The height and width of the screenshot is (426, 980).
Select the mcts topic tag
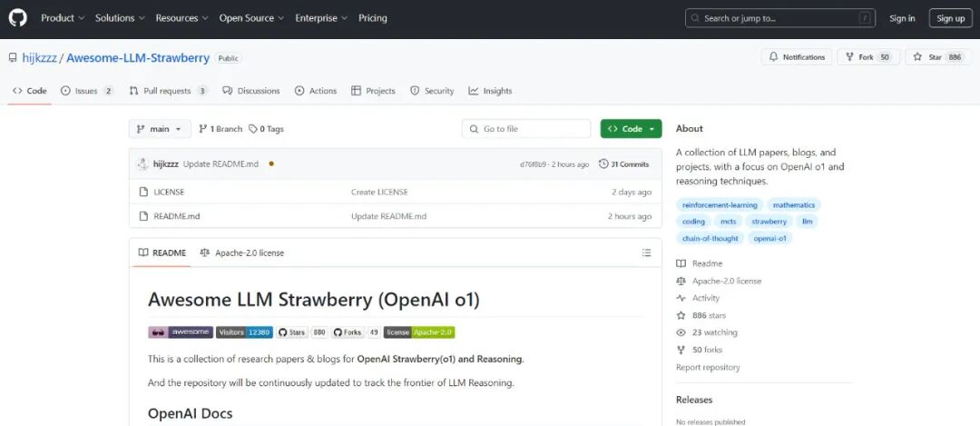(728, 222)
